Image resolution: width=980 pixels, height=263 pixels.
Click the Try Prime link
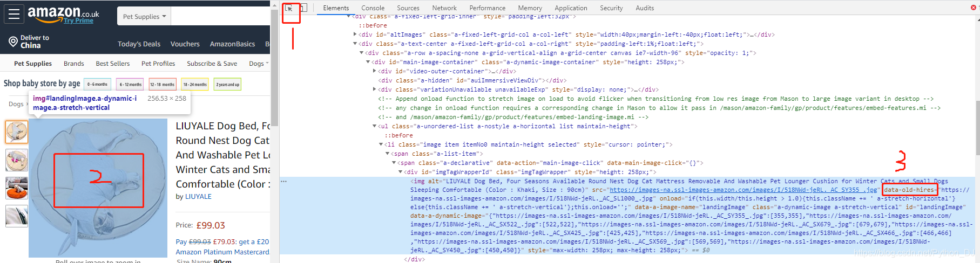[x=78, y=20]
